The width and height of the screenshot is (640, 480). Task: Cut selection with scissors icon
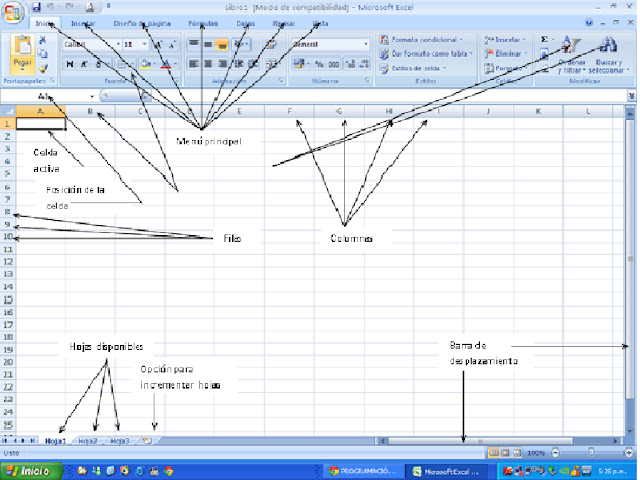coord(42,40)
